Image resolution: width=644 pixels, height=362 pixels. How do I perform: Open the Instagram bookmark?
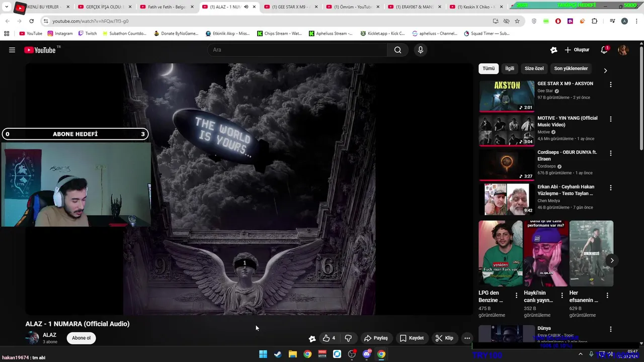coord(60,34)
